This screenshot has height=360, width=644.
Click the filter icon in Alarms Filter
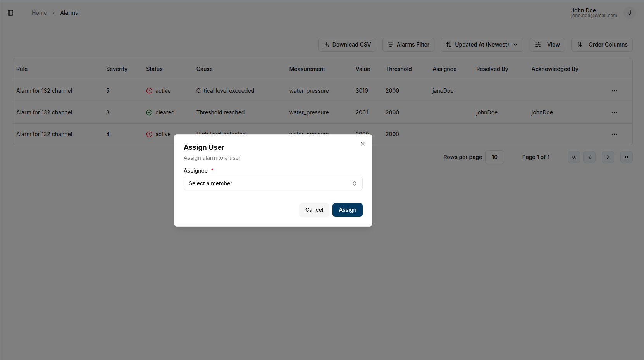click(391, 45)
